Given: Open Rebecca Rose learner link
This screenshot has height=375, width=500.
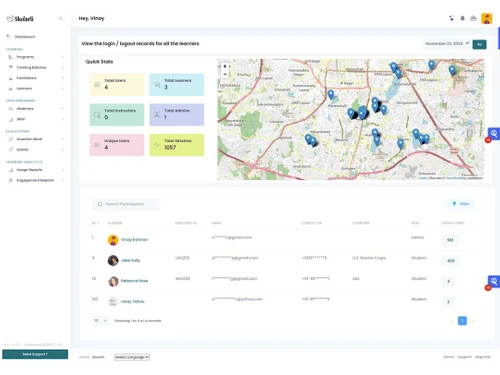Looking at the screenshot, I should (134, 281).
